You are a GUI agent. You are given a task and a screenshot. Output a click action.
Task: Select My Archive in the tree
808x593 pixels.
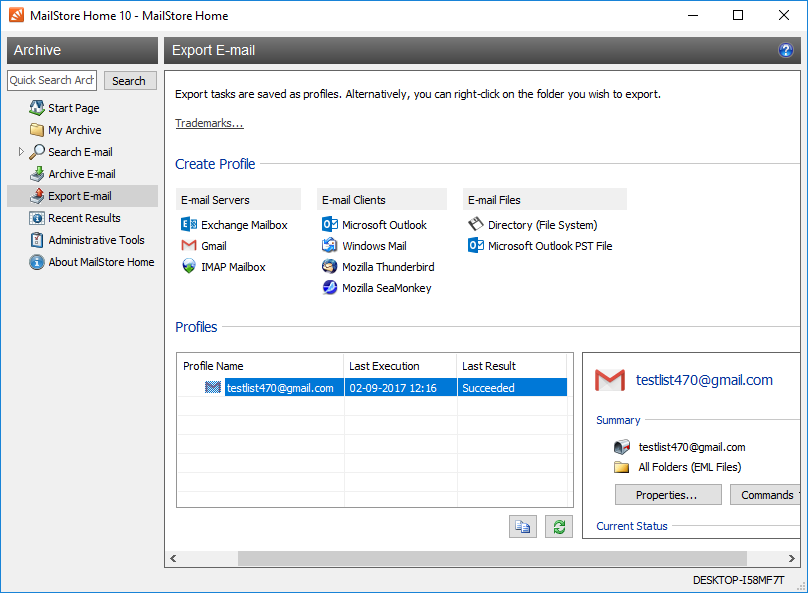click(75, 130)
